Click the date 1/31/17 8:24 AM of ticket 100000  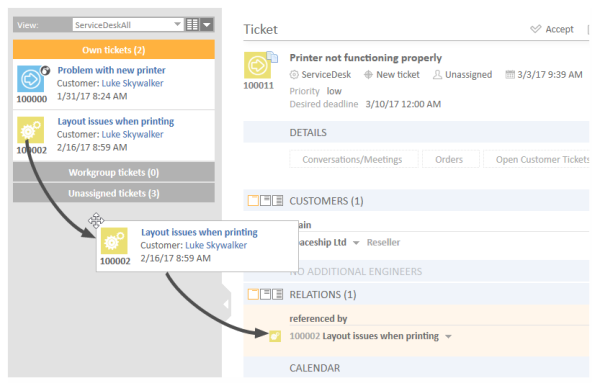[x=92, y=96]
